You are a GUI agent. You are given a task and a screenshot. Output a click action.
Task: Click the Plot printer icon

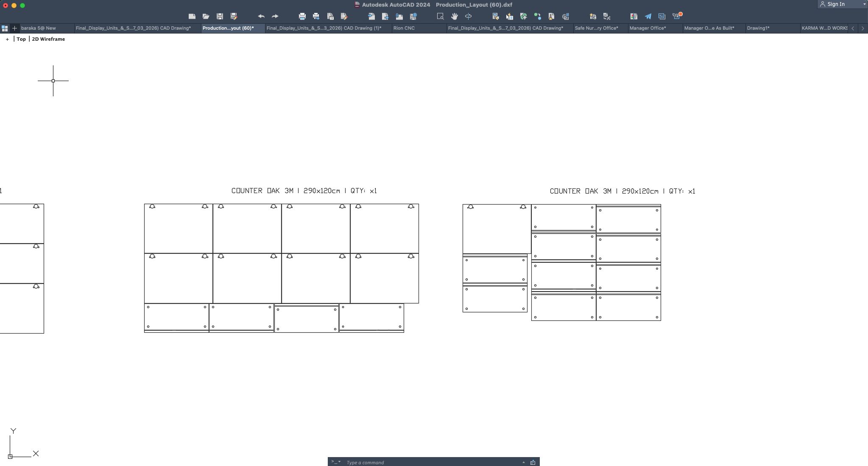click(x=302, y=17)
